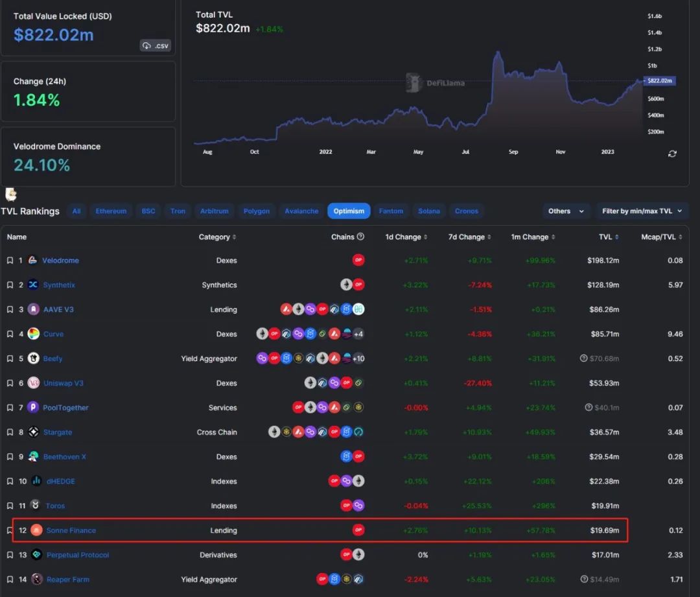This screenshot has height=597, width=700.
Task: Sort the table by 1d Change
Action: (x=406, y=237)
